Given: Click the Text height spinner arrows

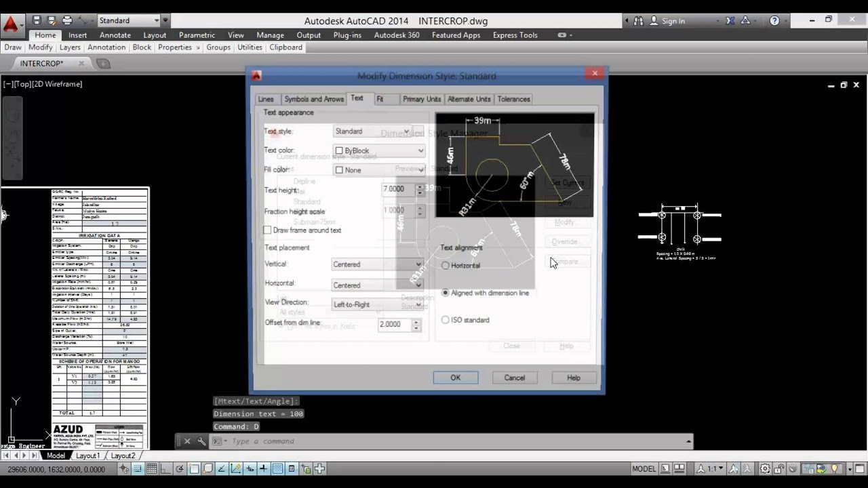Looking at the screenshot, I should pyautogui.click(x=420, y=189).
